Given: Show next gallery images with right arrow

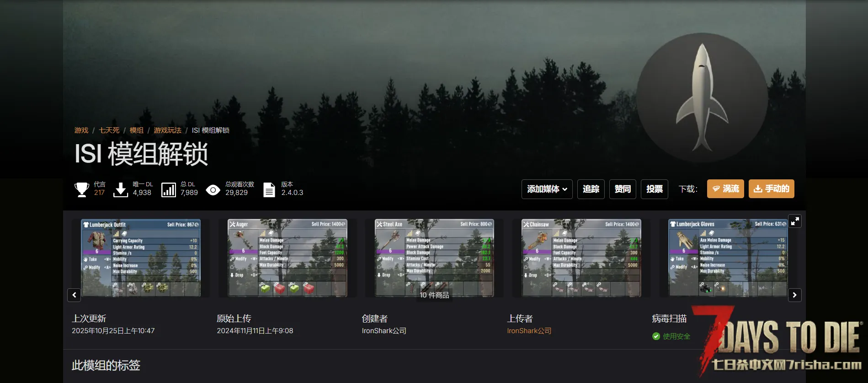Looking at the screenshot, I should click(x=794, y=295).
